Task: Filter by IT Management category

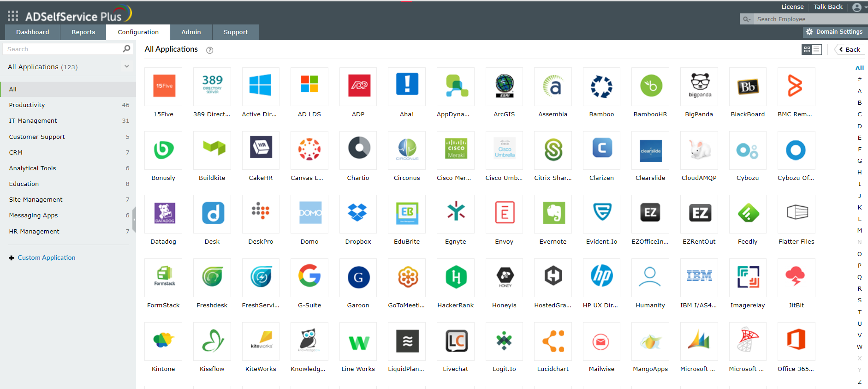Action: click(x=68, y=120)
